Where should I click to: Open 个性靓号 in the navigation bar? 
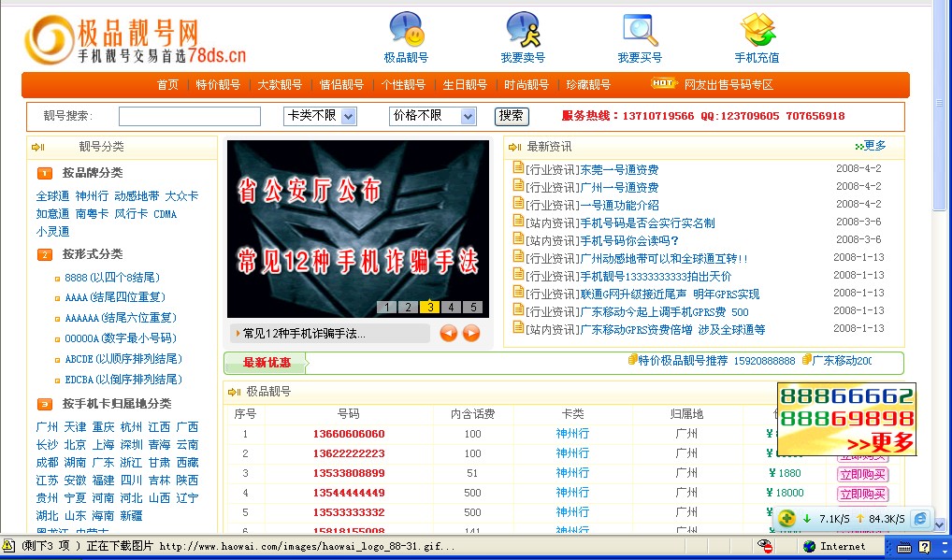402,85
